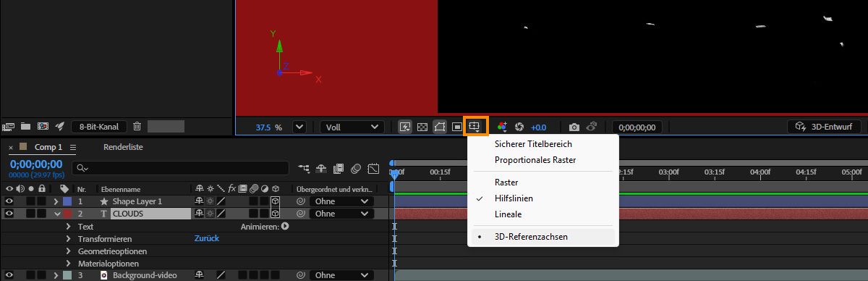Click the show channel color icon
The width and height of the screenshot is (868, 281).
(x=502, y=127)
